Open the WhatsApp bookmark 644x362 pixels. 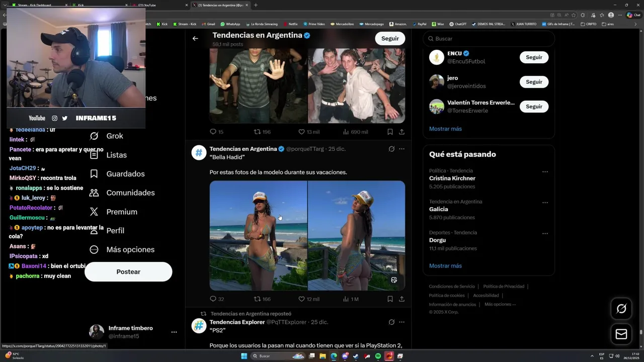[230, 24]
